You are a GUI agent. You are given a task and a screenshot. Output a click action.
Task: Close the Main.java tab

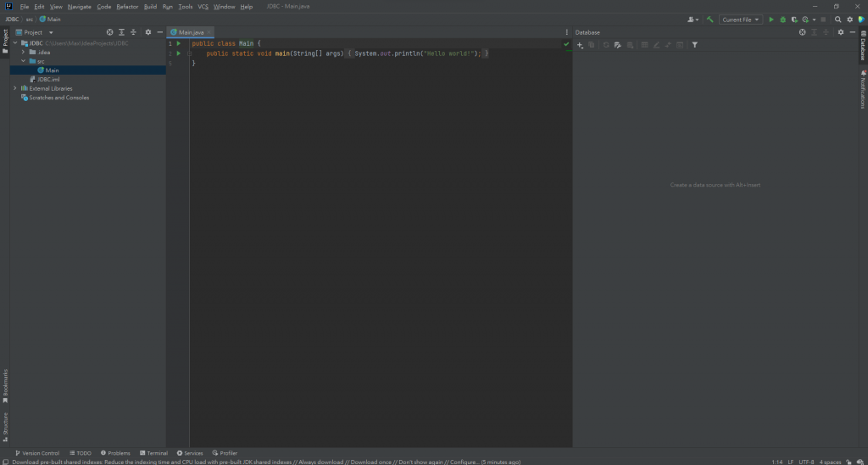[209, 33]
